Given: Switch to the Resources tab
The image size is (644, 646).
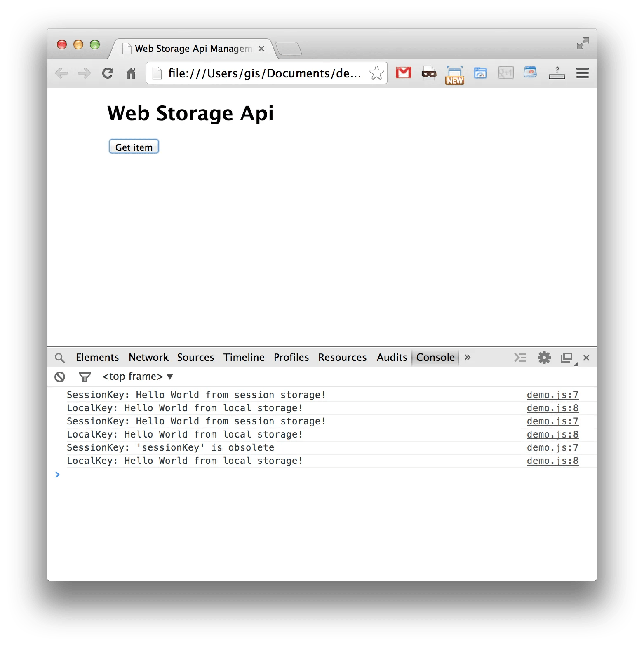Looking at the screenshot, I should 342,357.
